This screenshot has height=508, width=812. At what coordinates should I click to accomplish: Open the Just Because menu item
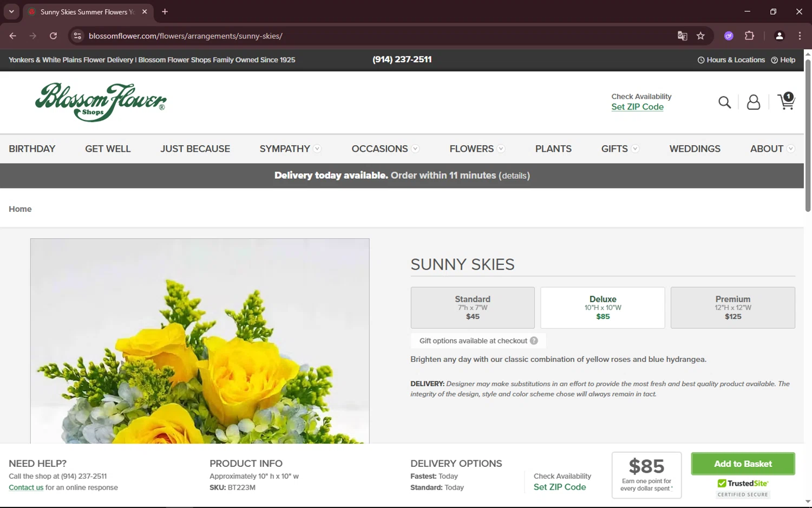click(195, 148)
